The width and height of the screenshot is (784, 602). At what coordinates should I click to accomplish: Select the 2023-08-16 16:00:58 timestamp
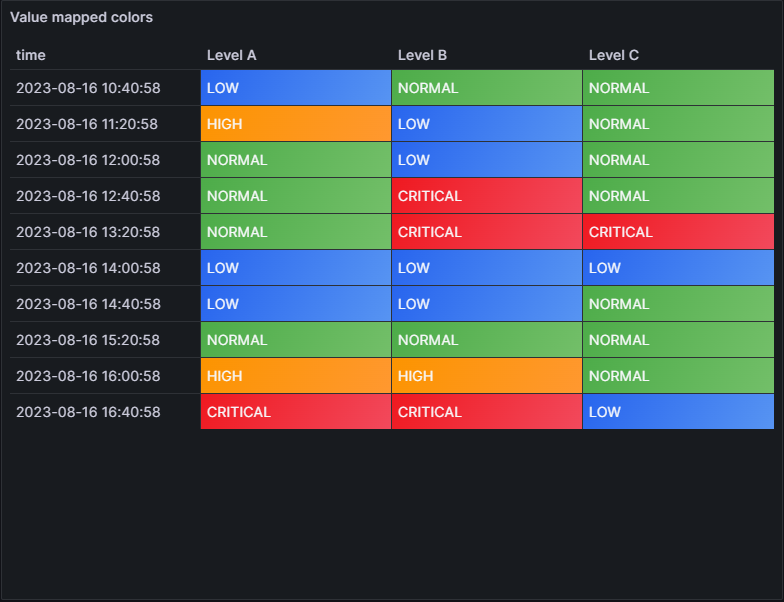[88, 376]
